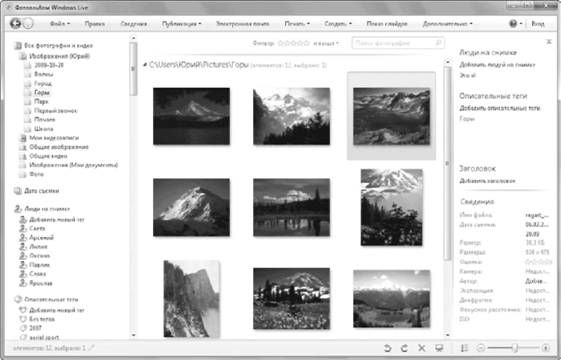The width and height of the screenshot is (561, 360).
Task: Click the pencil icon in status bar
Action: pyautogui.click(x=91, y=347)
